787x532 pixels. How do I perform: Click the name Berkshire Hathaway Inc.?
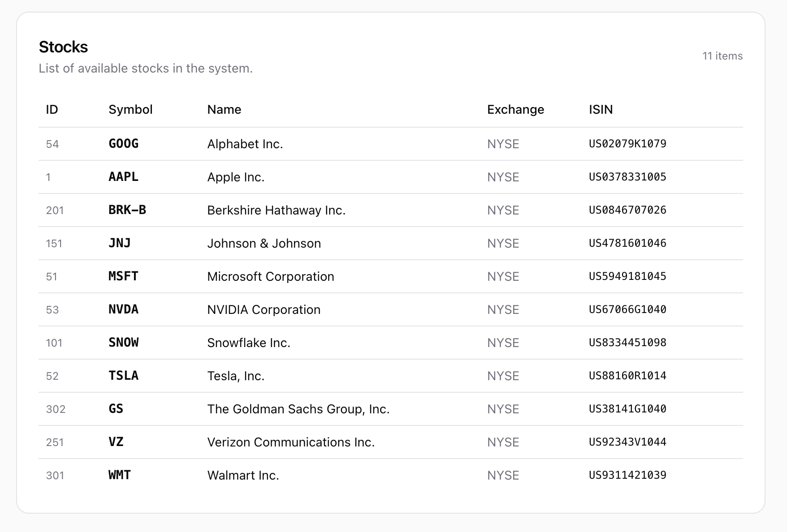(x=277, y=210)
